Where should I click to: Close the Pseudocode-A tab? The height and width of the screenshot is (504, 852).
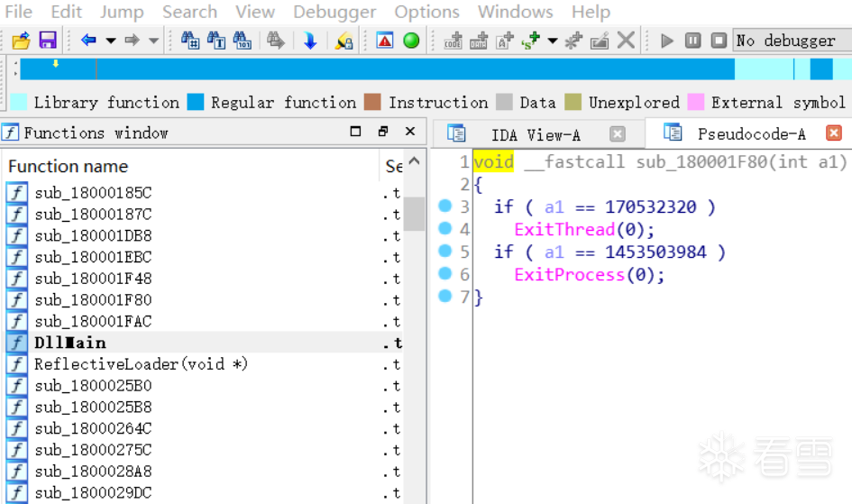tap(834, 133)
